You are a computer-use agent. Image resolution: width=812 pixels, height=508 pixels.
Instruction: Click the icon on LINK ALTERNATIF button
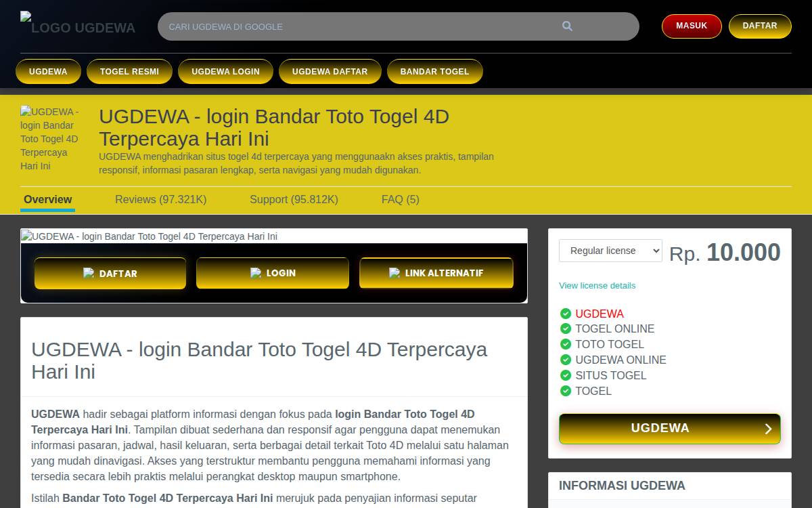tap(394, 272)
